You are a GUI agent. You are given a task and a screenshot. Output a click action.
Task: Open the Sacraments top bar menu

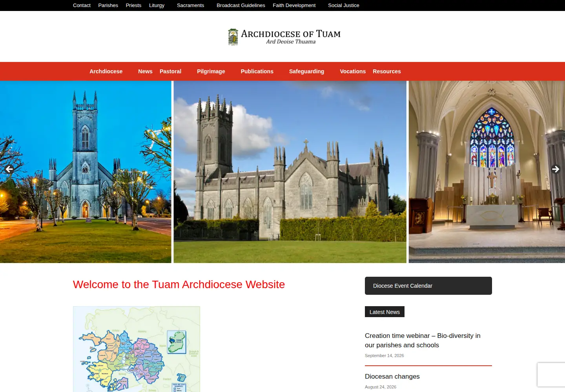coord(190,5)
